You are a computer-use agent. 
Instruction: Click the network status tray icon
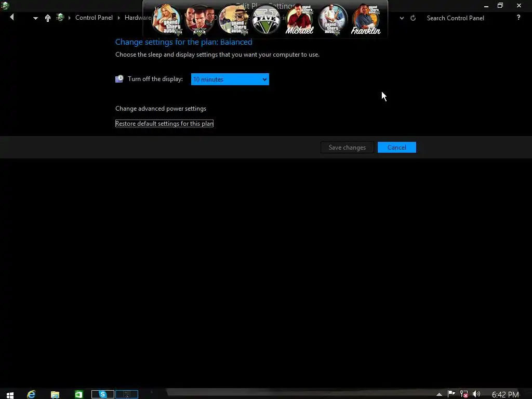click(x=464, y=394)
